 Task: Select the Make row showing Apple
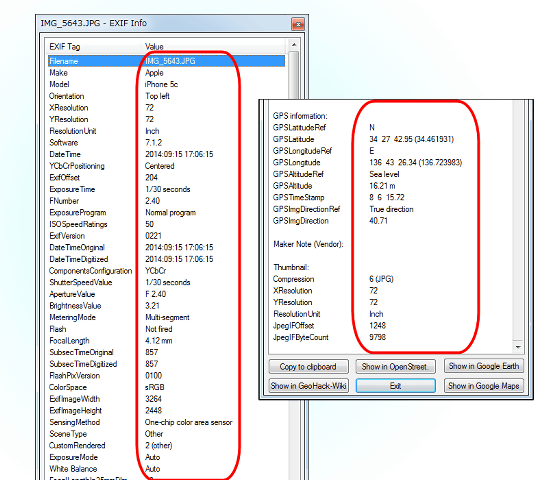(166, 73)
